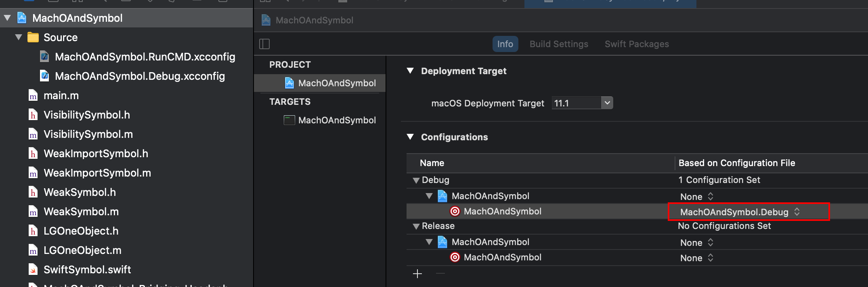This screenshot has width=868, height=287.
Task: Collapse the Deployment Target section
Action: (410, 71)
